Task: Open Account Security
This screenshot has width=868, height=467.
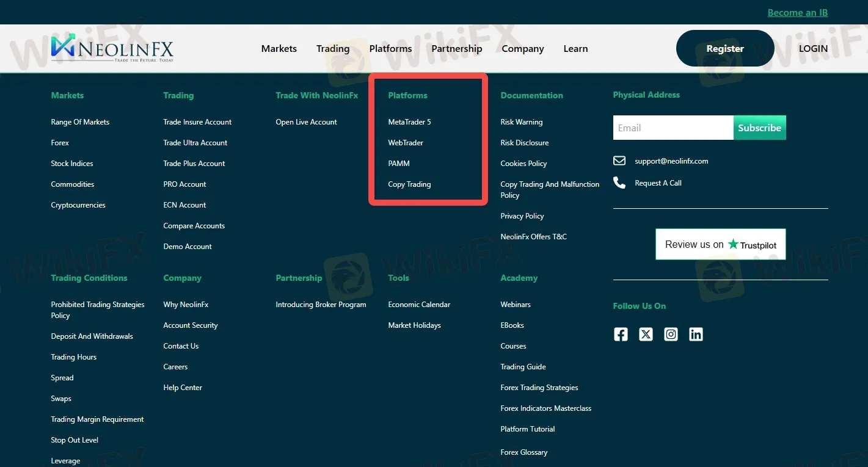Action: click(x=191, y=325)
